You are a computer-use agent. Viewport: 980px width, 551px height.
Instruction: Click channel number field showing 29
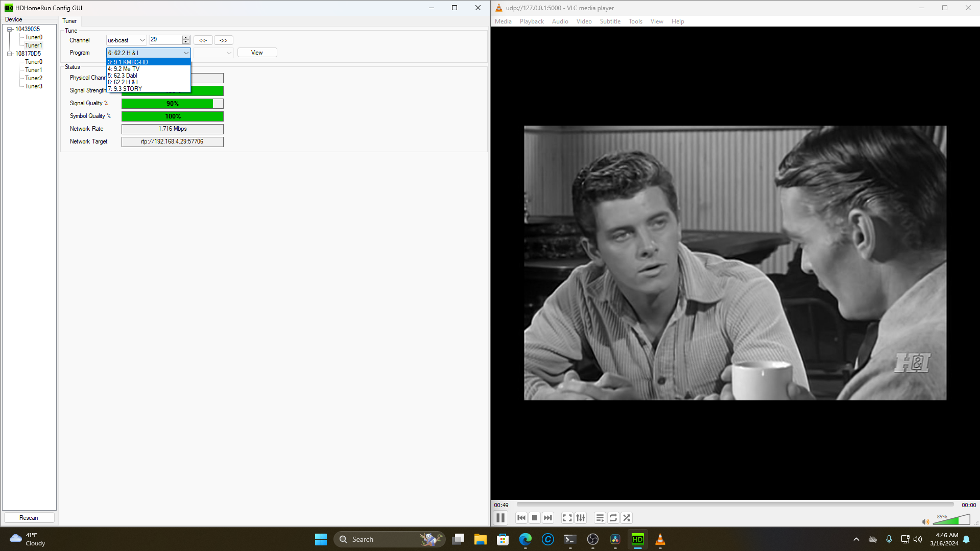(x=165, y=40)
